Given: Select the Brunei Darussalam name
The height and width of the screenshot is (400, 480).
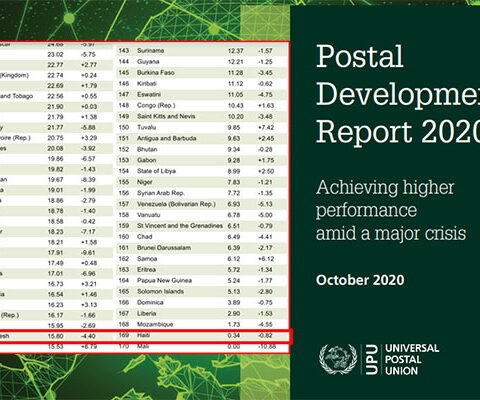Looking at the screenshot, I should point(164,248).
